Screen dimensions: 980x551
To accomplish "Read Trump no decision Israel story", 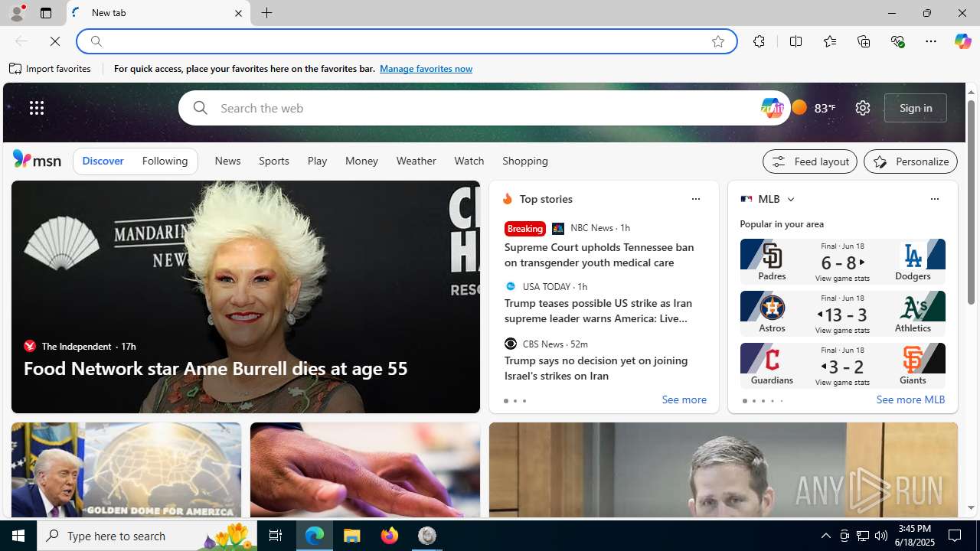I will [x=596, y=368].
